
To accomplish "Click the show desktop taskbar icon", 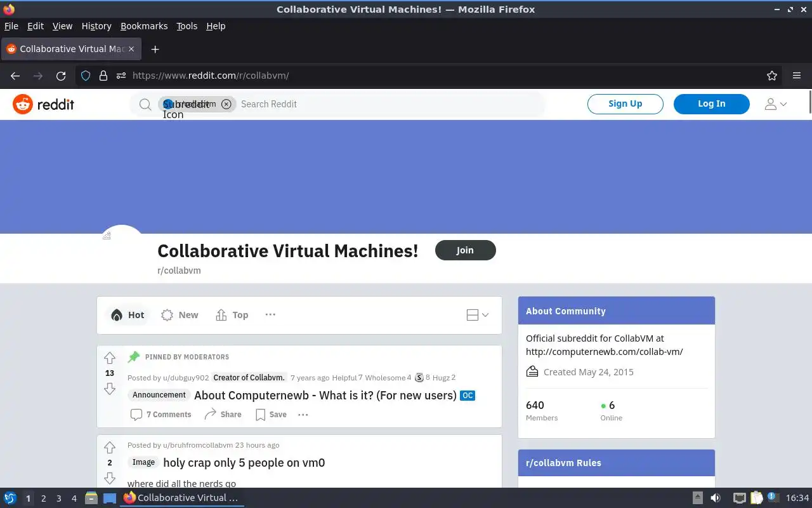I will 110,498.
